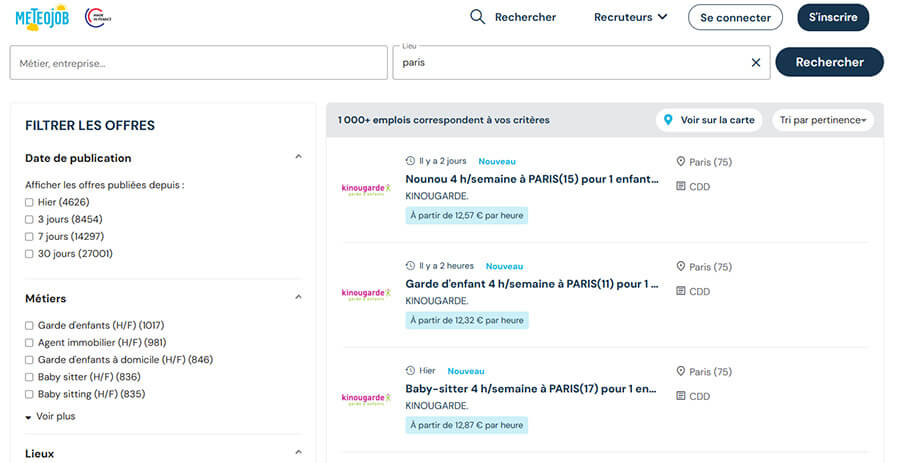Clear the Lieu field with X icon

(756, 62)
